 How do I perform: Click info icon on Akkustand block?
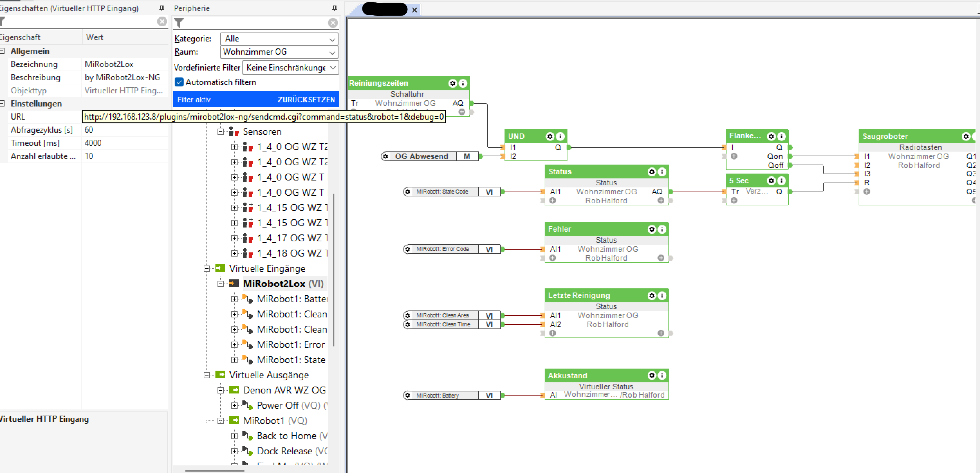[x=662, y=375]
